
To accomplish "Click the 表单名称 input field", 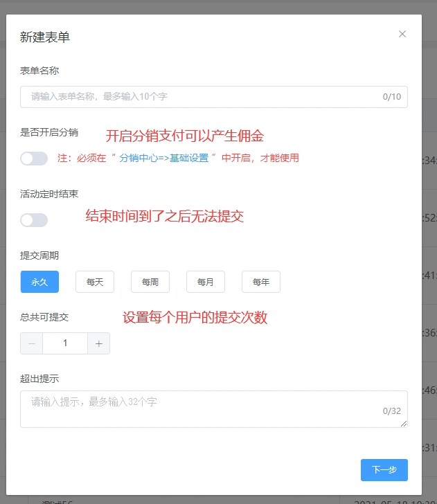I will [x=201, y=97].
